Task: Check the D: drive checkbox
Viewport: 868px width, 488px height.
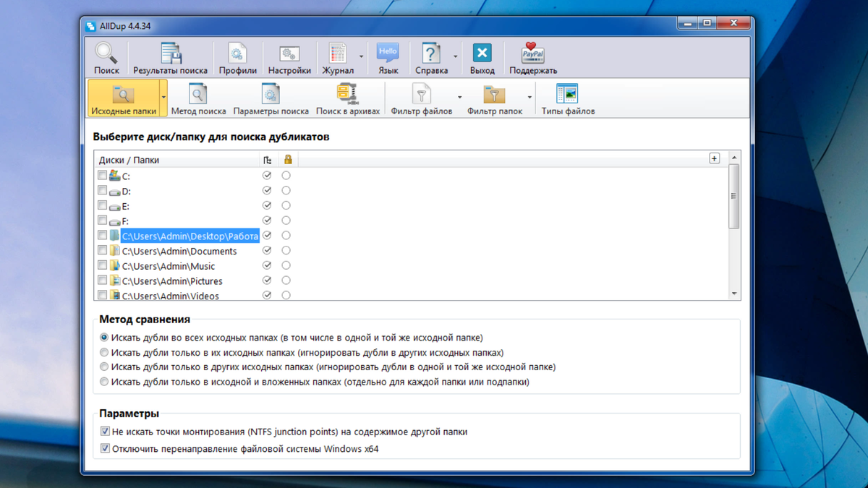Action: click(102, 190)
